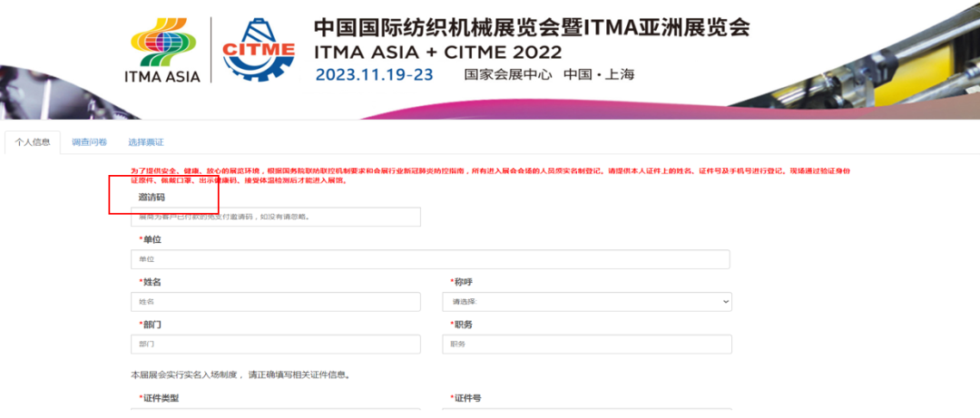Focus the 邀请码 invitation code field

276,217
